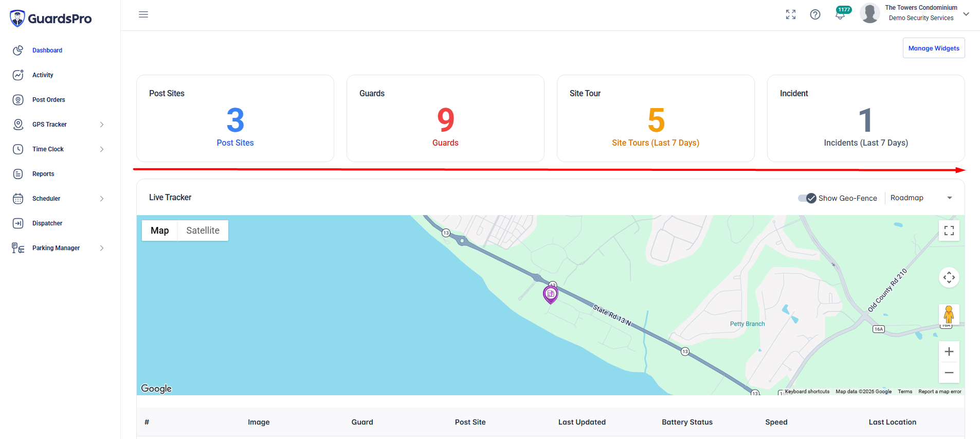Open notifications bell with 1177 badge
This screenshot has height=439, width=980.
pos(841,14)
